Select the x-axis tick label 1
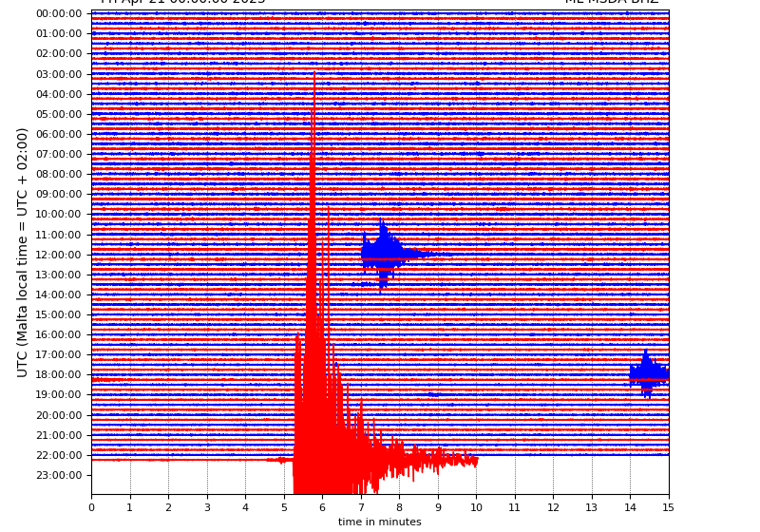This screenshot has width=760, height=532. click(x=130, y=507)
